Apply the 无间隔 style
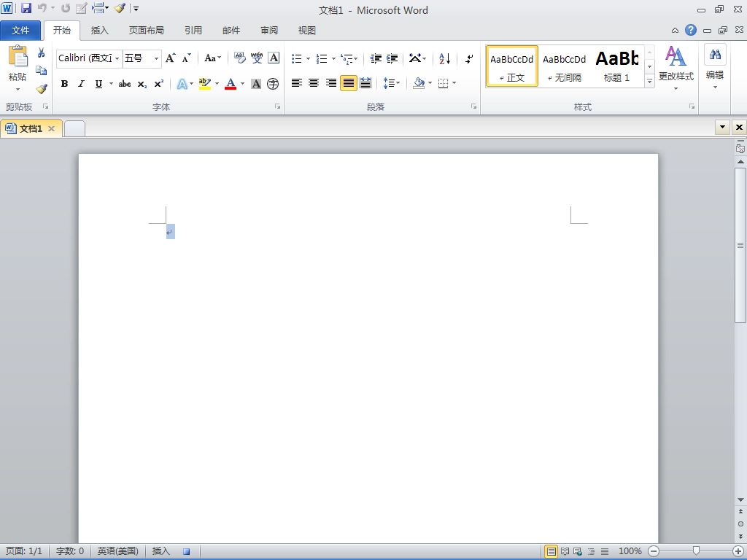The height and width of the screenshot is (560, 747). pyautogui.click(x=564, y=66)
